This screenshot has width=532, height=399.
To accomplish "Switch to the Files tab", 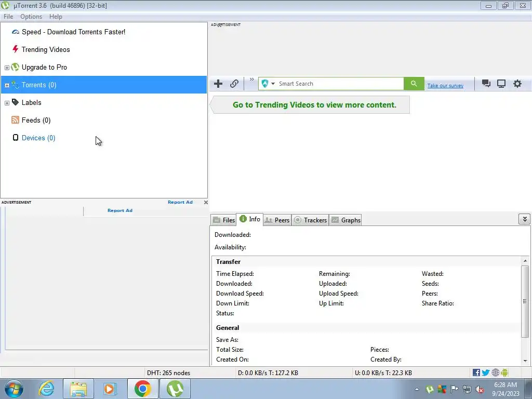I will pos(223,220).
